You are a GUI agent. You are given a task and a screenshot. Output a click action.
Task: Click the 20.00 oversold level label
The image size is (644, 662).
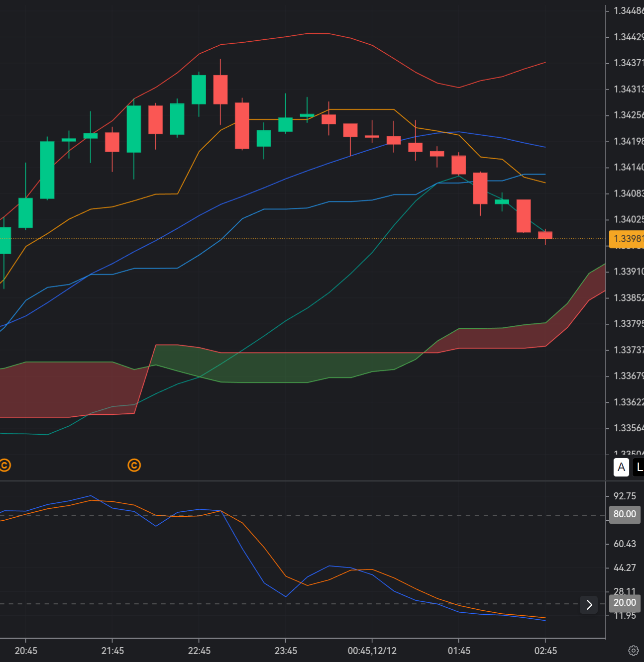click(624, 603)
